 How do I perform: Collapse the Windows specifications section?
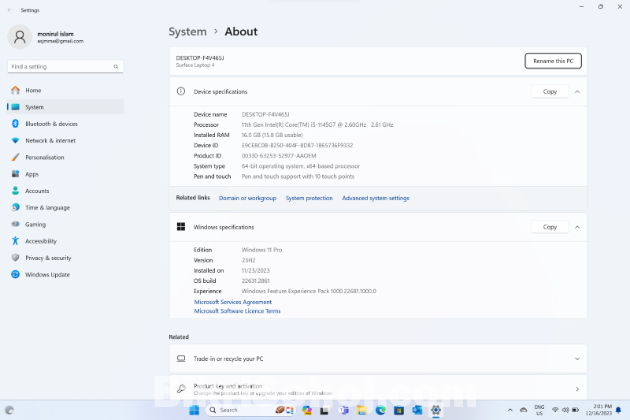(577, 227)
